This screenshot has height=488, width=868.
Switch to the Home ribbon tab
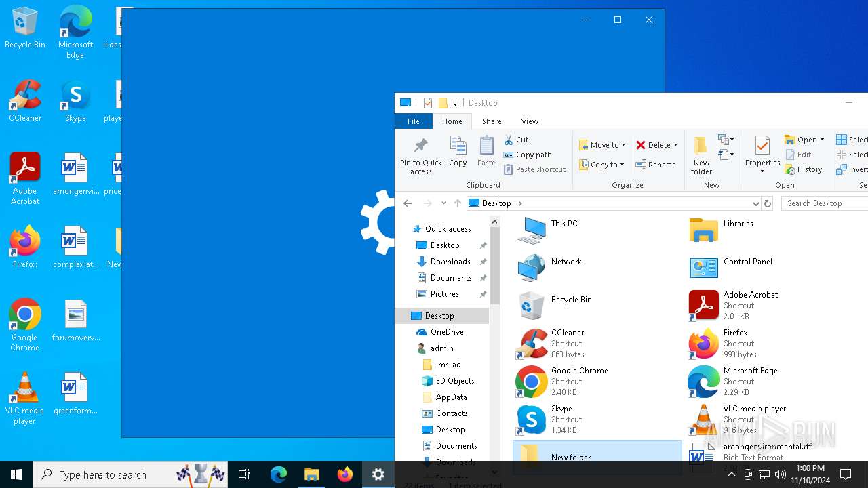coord(452,121)
